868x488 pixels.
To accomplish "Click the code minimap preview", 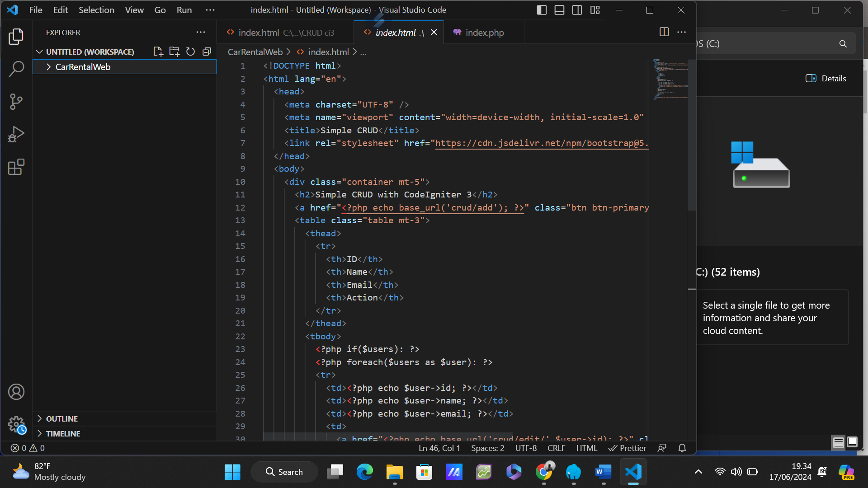I will tap(670, 79).
